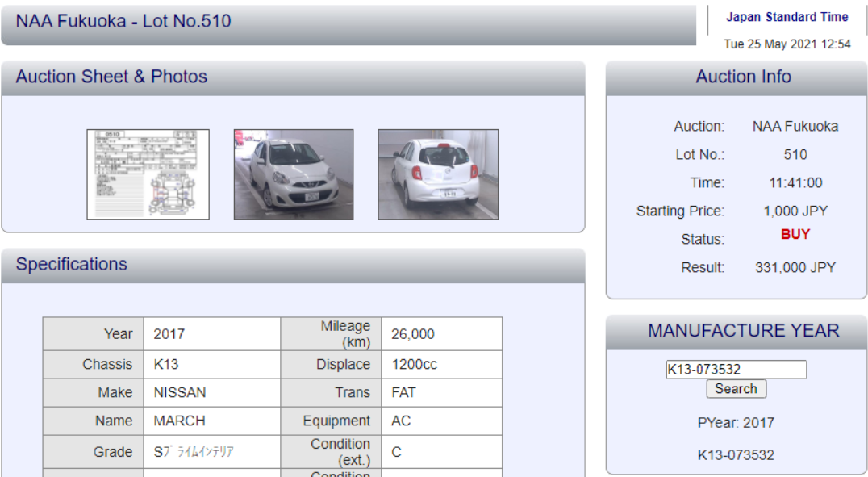This screenshot has height=477, width=868.
Task: Click the chassis value K13 cell
Action: pos(212,365)
